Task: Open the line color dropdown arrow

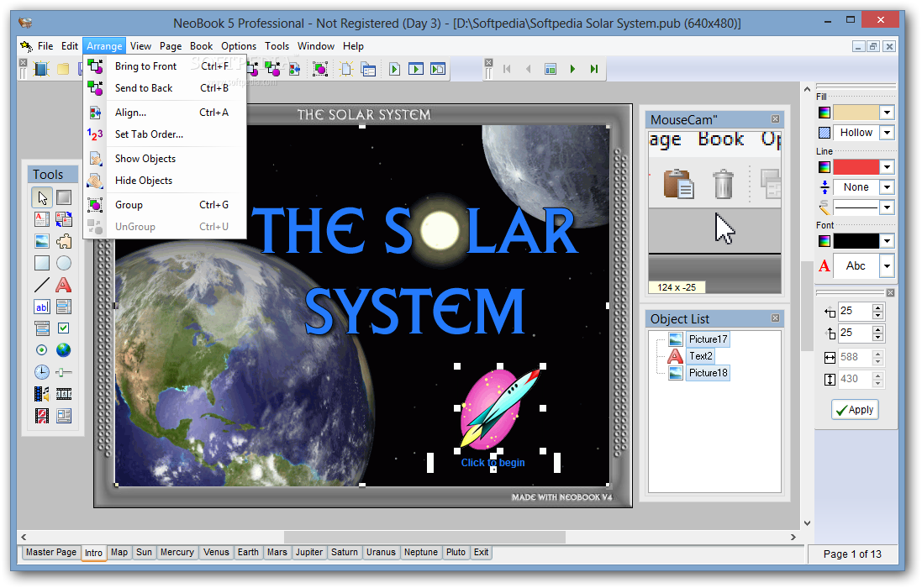Action: [887, 167]
